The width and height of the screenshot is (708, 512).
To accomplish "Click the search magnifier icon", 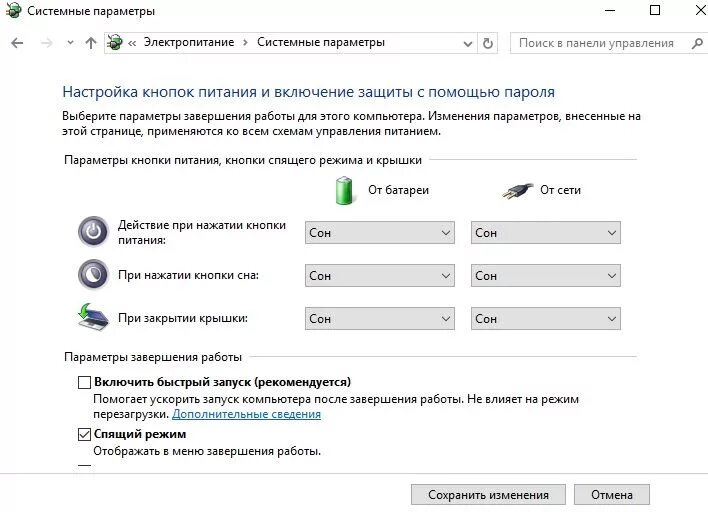I will 695,43.
